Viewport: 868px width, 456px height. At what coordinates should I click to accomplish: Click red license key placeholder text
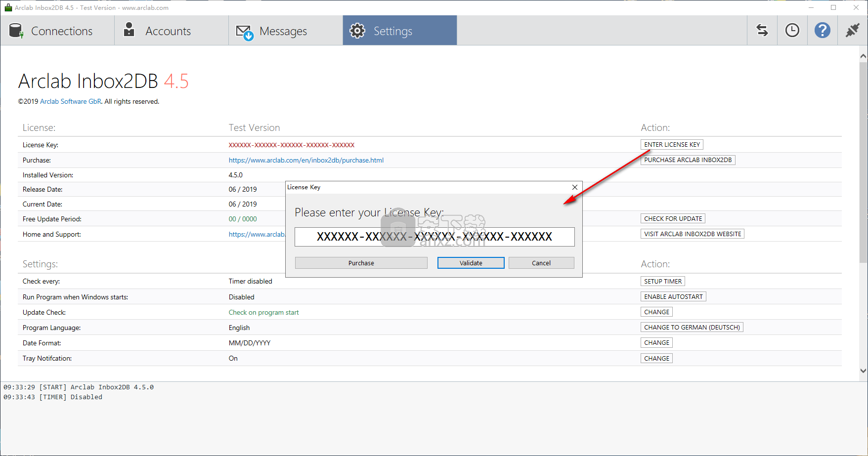292,145
